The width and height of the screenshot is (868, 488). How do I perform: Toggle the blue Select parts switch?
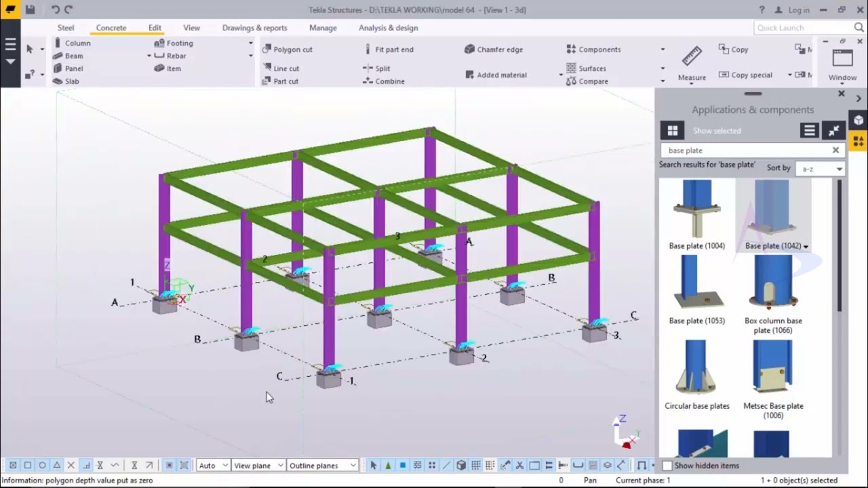pos(402,466)
